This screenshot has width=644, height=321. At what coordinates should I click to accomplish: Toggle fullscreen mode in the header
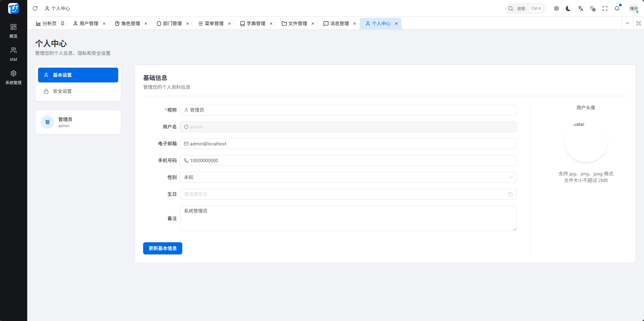tap(605, 8)
